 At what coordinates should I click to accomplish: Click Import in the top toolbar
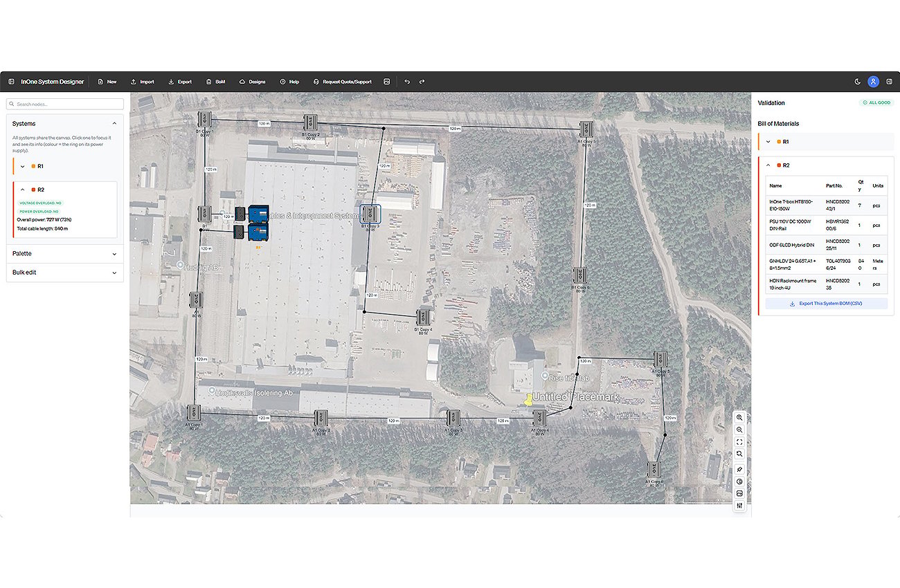(x=142, y=82)
